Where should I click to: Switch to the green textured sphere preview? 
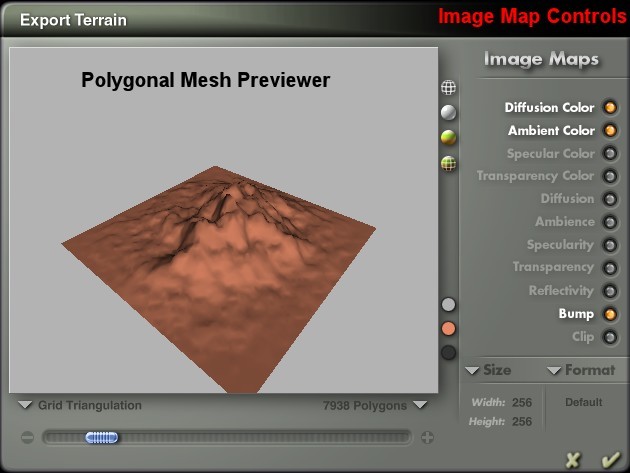(x=448, y=137)
